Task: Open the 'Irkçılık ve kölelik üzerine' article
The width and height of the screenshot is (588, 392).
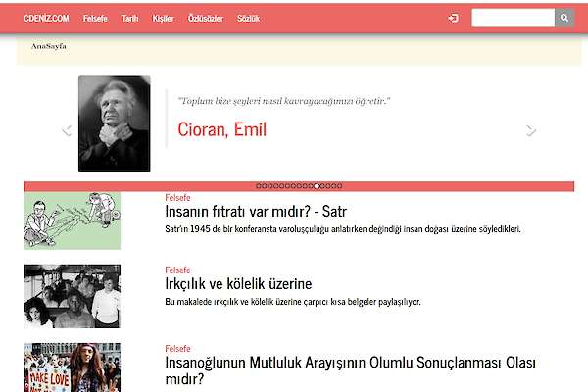Action: click(239, 283)
